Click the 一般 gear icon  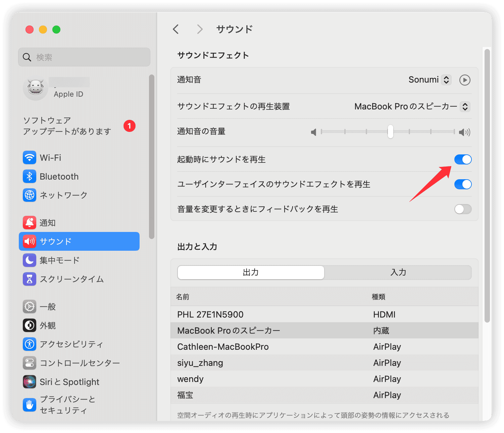tap(30, 306)
